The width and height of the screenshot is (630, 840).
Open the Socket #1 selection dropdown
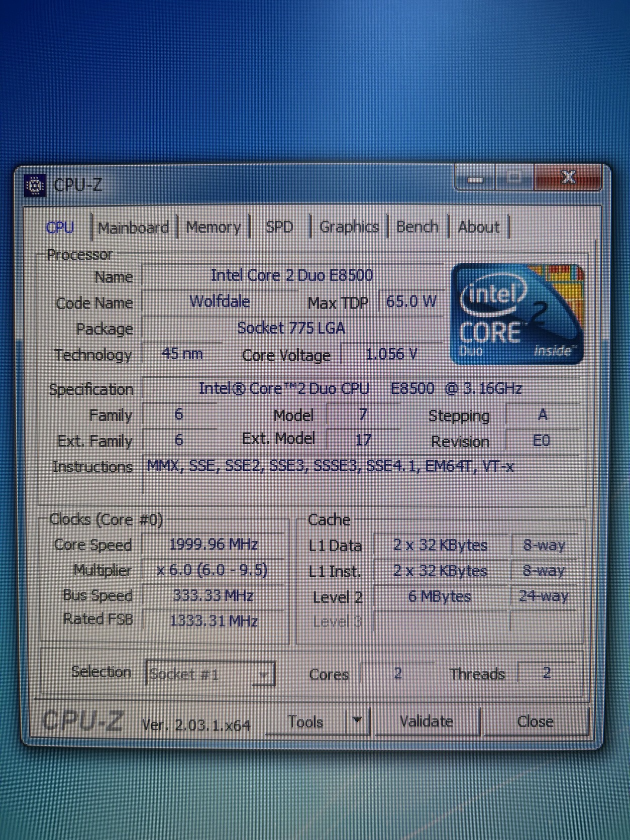[210, 674]
